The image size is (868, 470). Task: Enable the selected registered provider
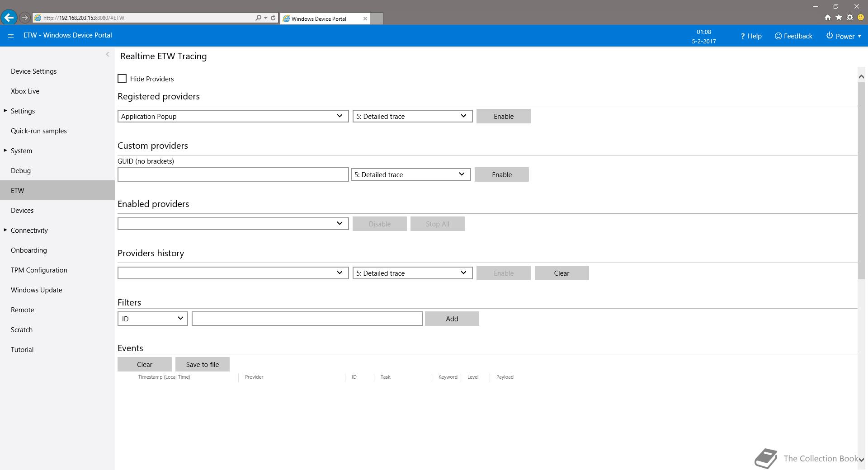[504, 116]
